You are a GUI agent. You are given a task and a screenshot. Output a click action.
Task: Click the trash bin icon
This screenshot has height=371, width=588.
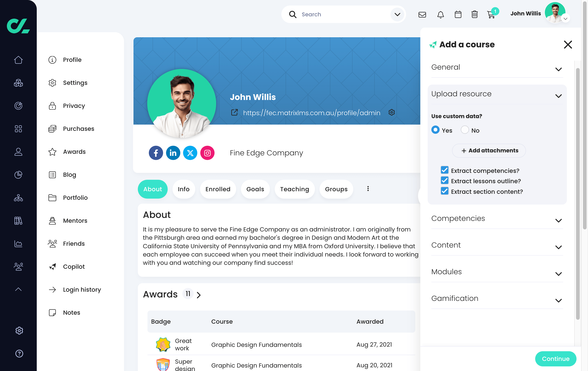[x=474, y=15]
